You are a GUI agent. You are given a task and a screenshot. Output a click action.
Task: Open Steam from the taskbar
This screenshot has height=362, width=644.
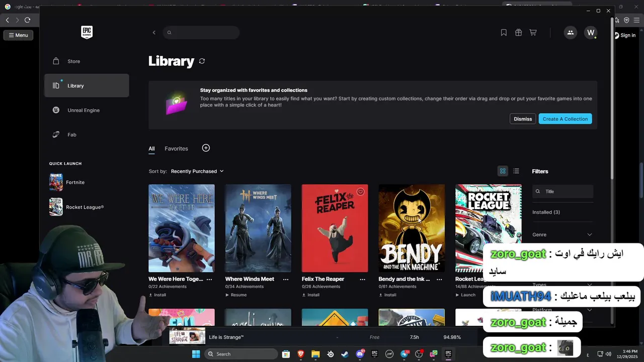point(345,354)
